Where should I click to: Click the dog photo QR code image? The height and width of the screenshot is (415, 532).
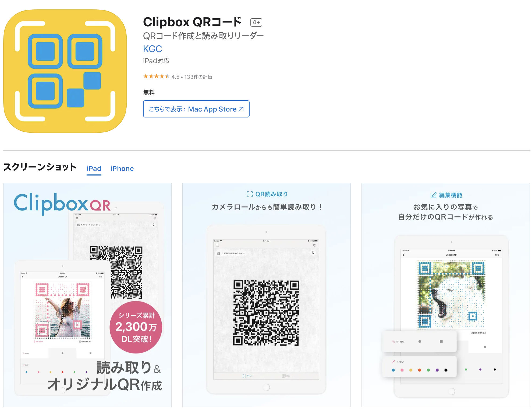click(451, 295)
